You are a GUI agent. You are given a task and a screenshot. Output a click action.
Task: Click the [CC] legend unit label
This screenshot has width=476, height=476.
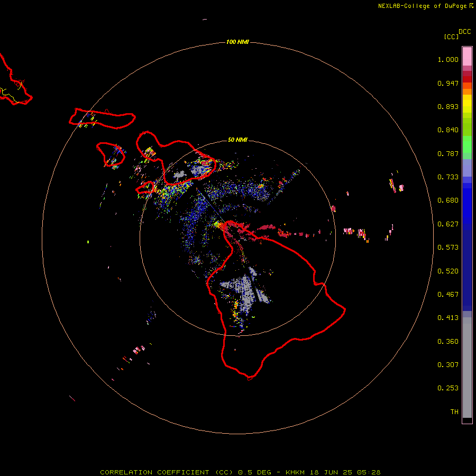451,36
